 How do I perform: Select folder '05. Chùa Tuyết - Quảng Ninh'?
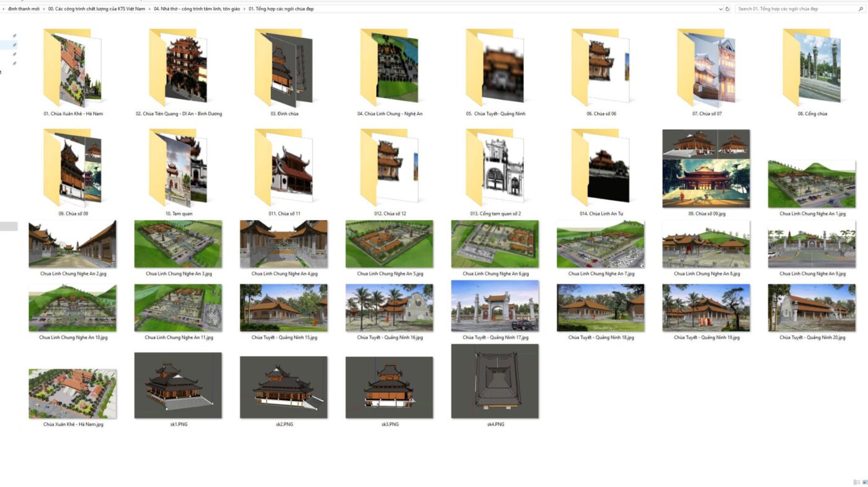coord(495,68)
